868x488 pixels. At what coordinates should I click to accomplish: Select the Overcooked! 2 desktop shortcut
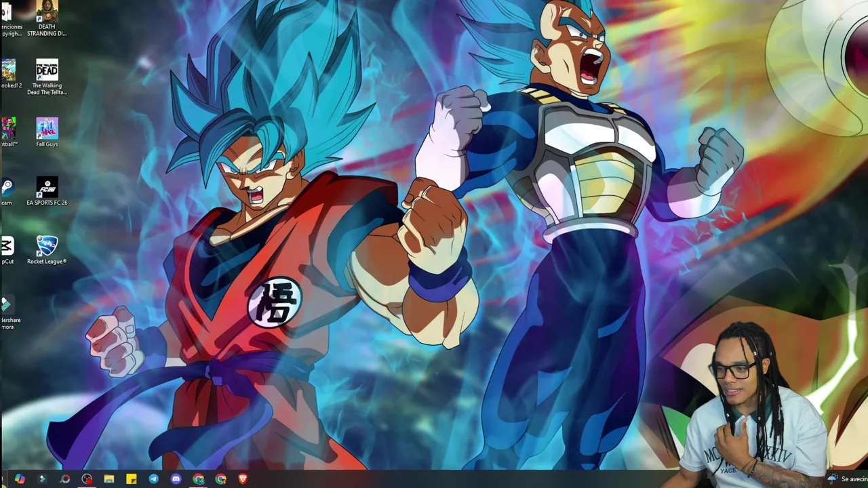[x=9, y=74]
